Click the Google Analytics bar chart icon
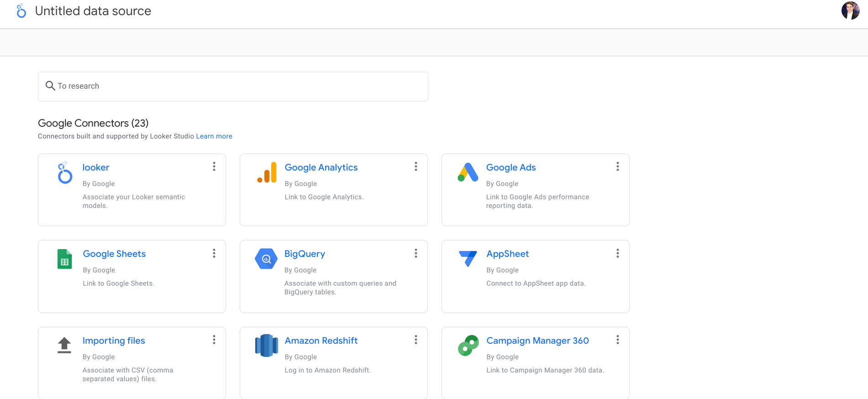This screenshot has height=399, width=868. point(267,172)
